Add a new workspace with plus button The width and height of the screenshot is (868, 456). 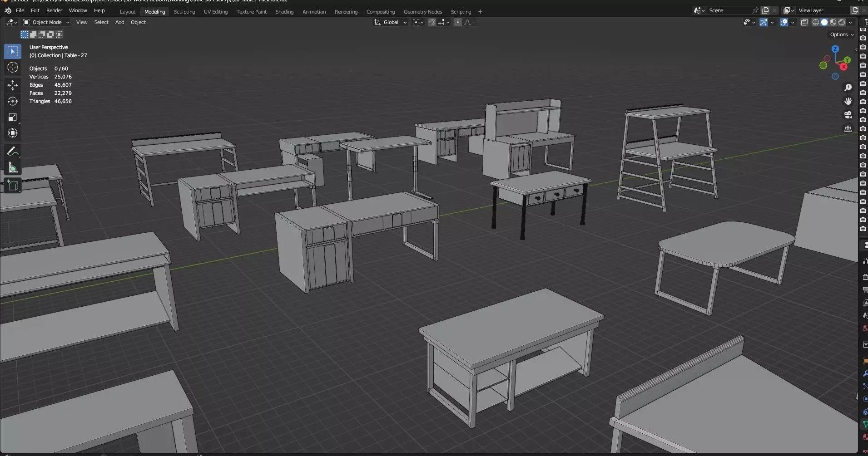click(480, 12)
